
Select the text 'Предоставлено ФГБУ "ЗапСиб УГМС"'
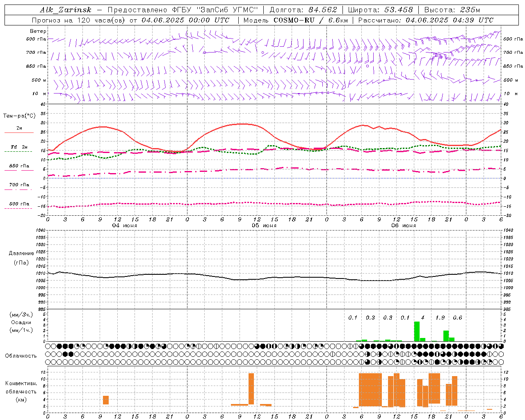click(183, 10)
